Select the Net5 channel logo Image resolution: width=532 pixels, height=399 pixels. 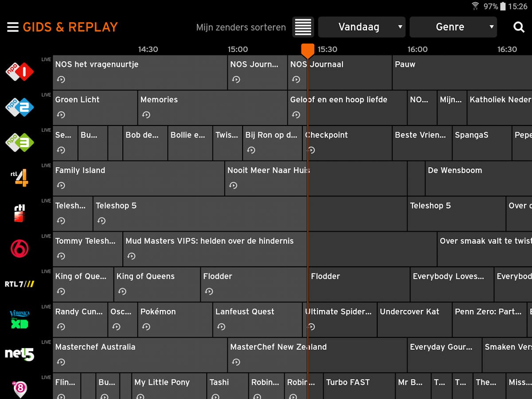20,354
